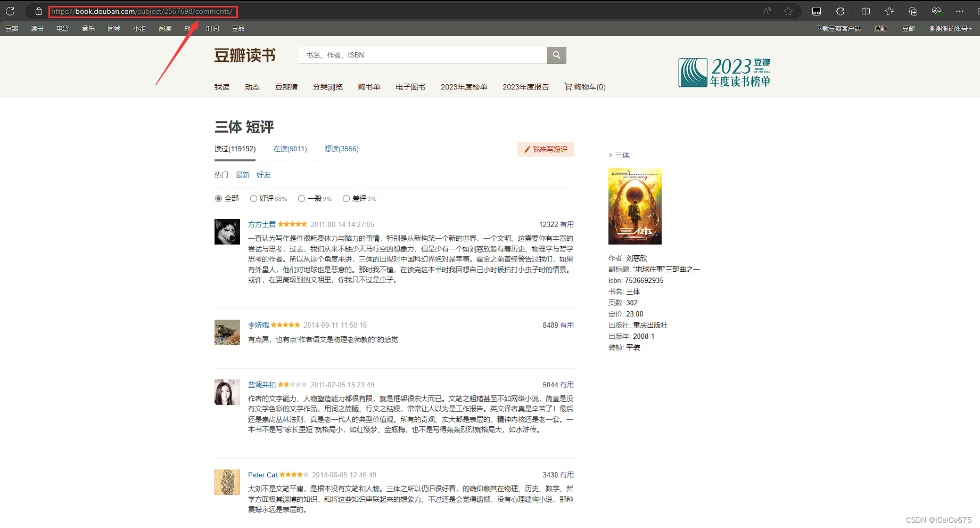This screenshot has width=980, height=528.
Task: Click the favorite star icon in address bar
Action: [788, 11]
